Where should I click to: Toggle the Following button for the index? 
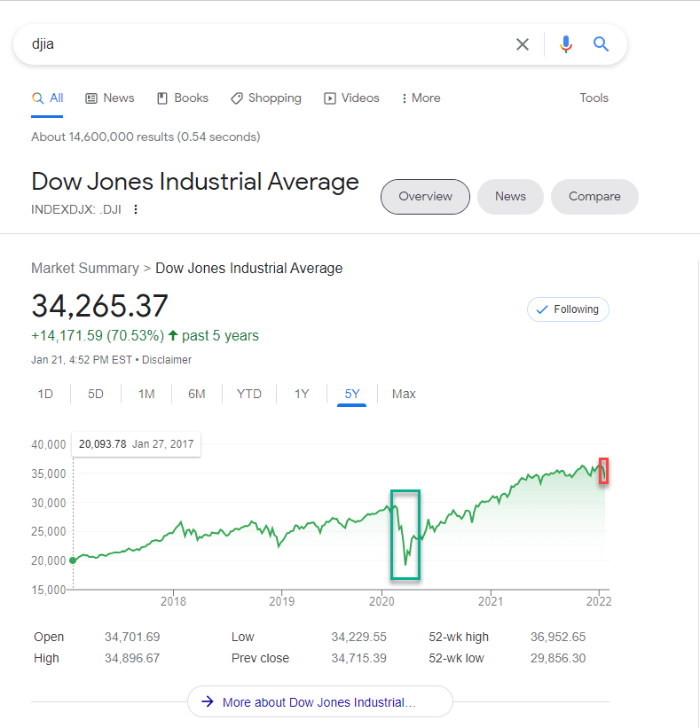click(568, 309)
